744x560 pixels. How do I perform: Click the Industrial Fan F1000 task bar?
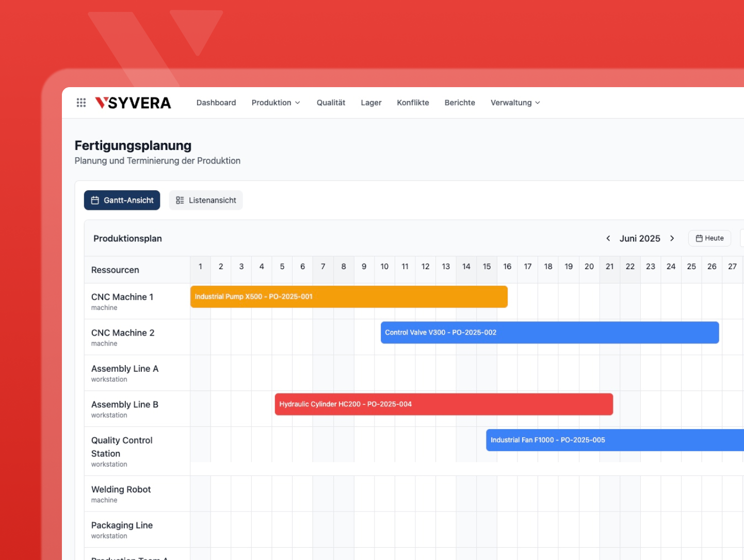[614, 440]
